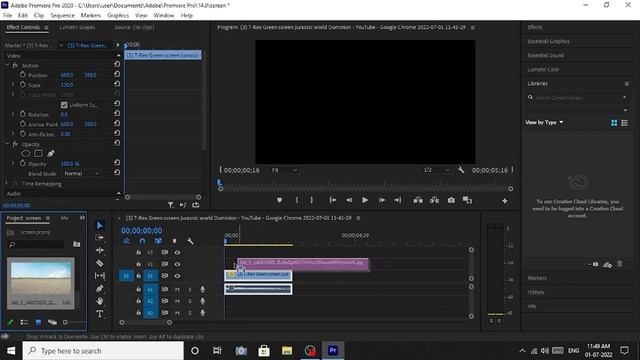640x360 pixels.
Task: Reset the Position parameter
Action: [117, 74]
